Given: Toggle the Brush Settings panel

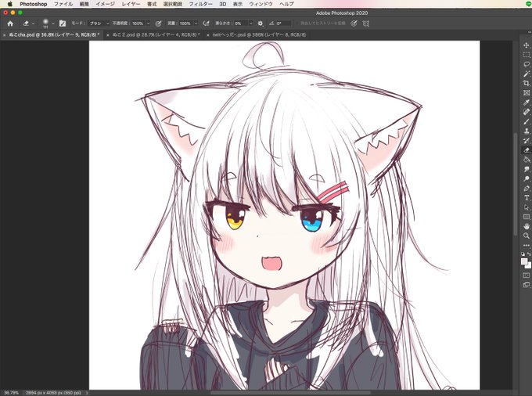Looking at the screenshot, I should click(x=63, y=23).
